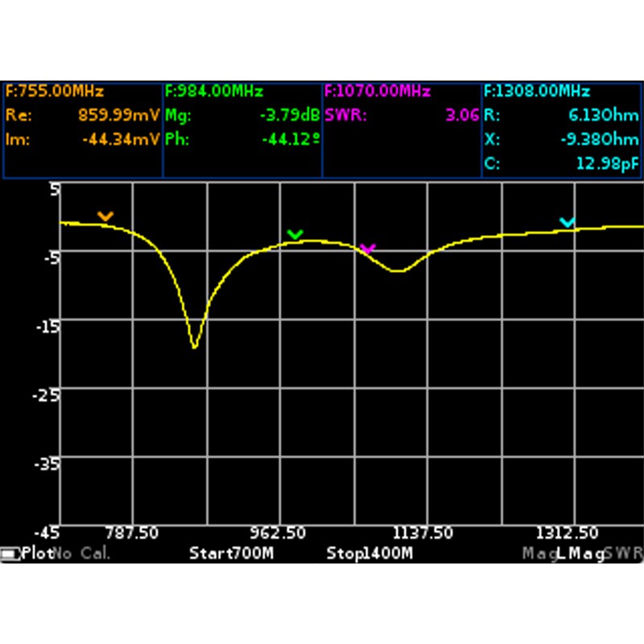
Task: Open the orange F:755.00MHz marker panel
Action: coord(83,130)
